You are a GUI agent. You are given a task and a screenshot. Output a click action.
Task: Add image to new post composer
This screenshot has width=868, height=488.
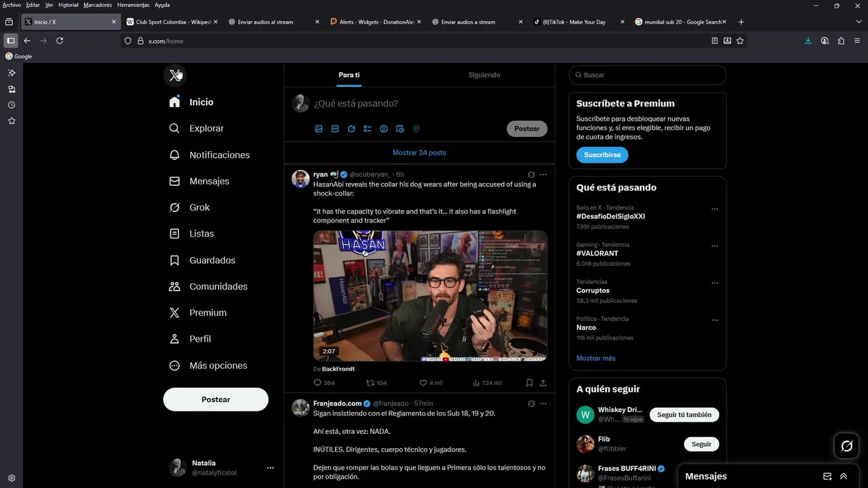319,129
